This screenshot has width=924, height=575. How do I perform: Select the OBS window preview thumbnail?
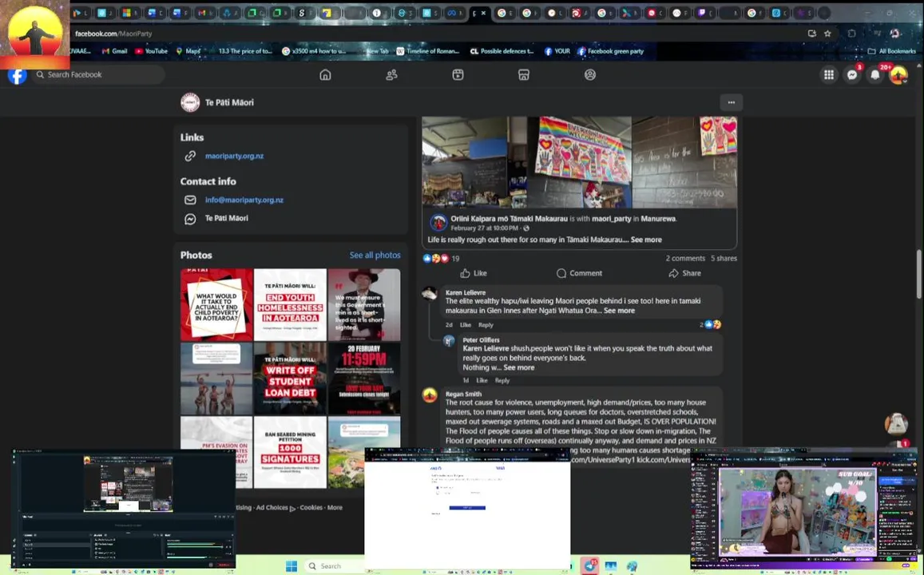point(124,509)
